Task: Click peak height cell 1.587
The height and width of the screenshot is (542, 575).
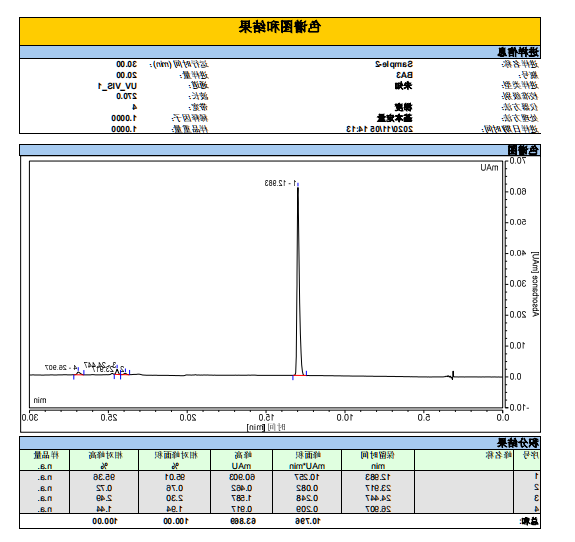Action: [241, 498]
